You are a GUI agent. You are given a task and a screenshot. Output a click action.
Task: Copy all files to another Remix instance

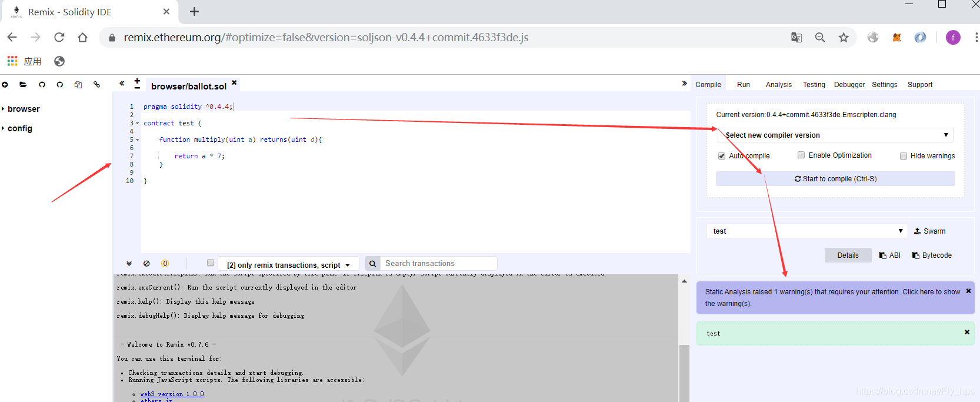[x=78, y=85]
